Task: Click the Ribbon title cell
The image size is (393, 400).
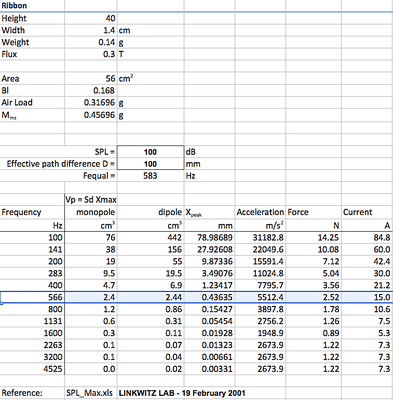Action: click(32, 6)
